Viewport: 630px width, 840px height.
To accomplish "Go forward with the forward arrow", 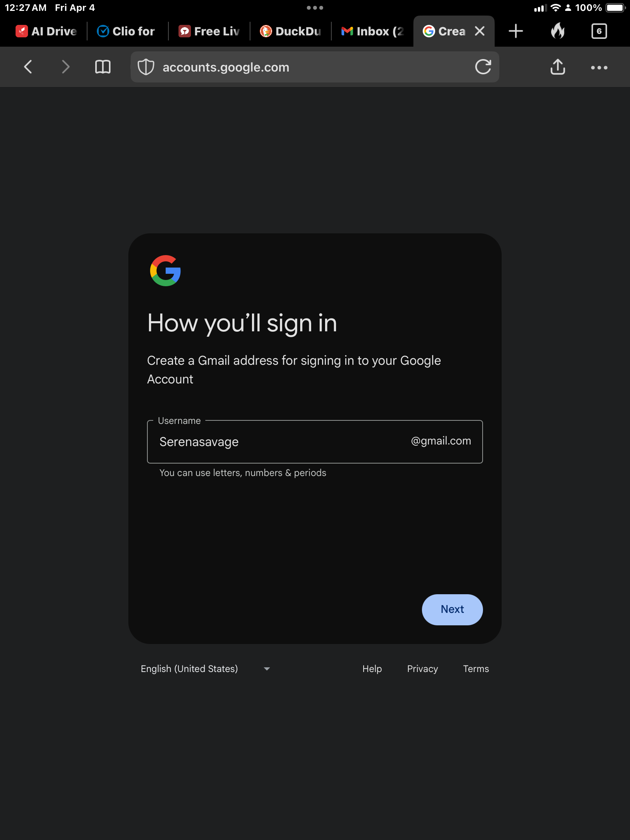I will pos(66,67).
